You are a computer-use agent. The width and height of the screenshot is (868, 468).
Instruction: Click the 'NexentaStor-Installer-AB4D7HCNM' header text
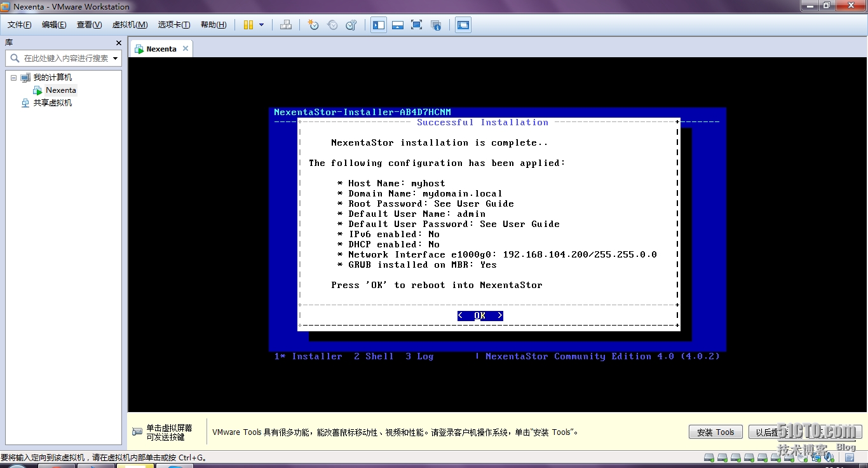click(362, 112)
